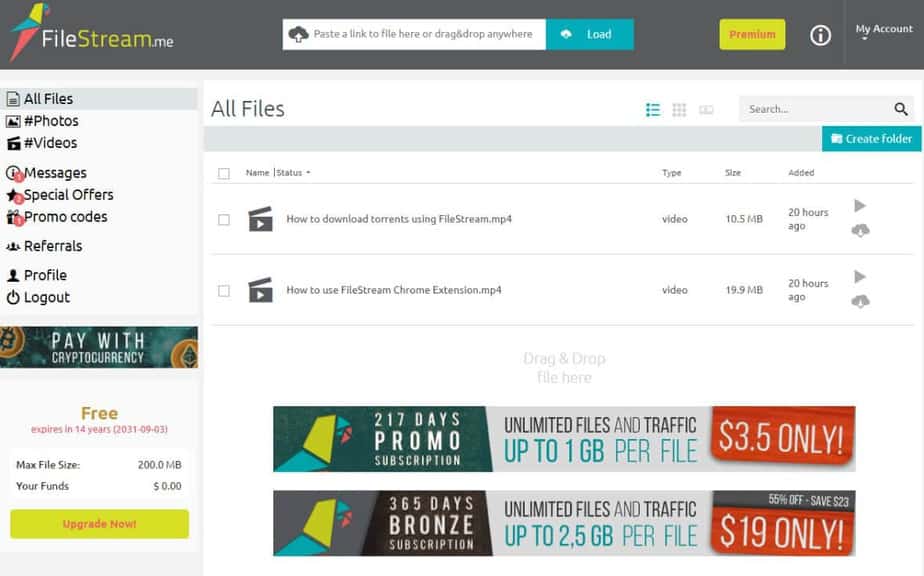The height and width of the screenshot is (576, 924).
Task: Play the Chrome Extension tutorial video
Action: [860, 277]
